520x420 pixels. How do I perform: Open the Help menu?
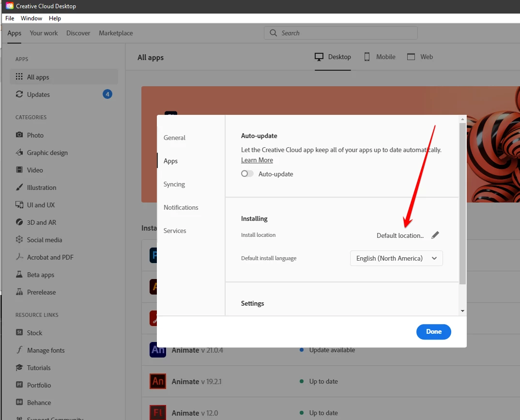(x=55, y=18)
